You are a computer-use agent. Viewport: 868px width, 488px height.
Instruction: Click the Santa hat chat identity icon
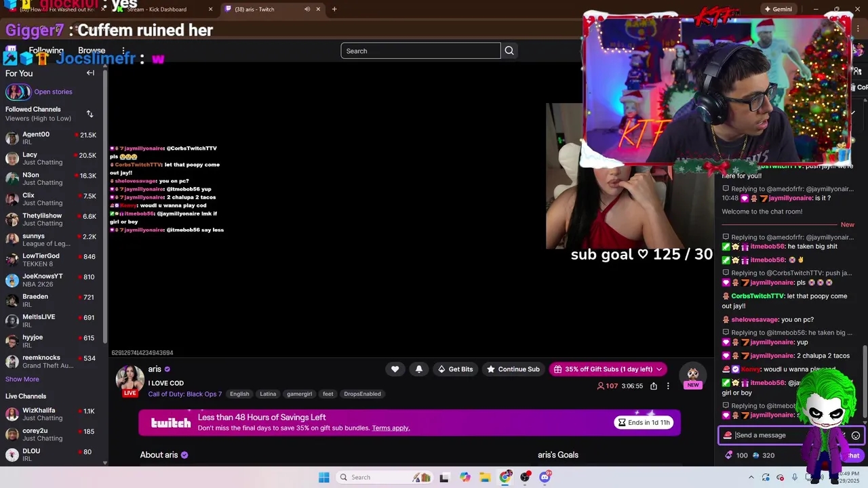point(728,436)
